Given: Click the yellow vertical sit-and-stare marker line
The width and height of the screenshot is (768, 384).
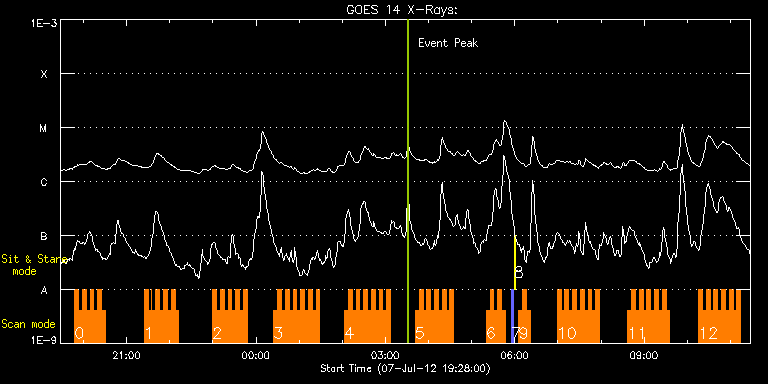Looking at the screenshot, I should pyautogui.click(x=515, y=263).
